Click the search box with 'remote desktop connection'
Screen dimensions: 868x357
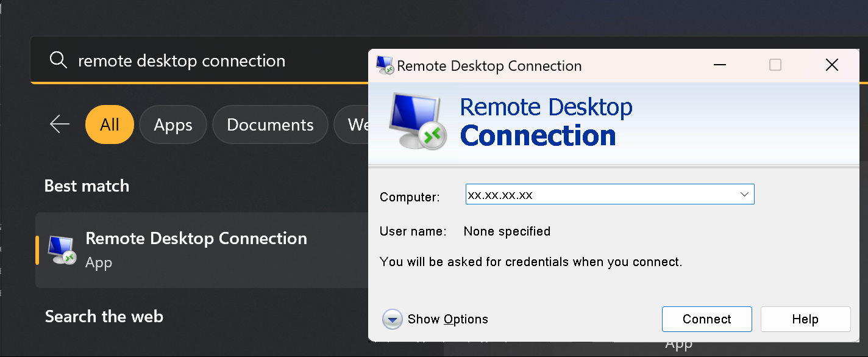coord(201,60)
